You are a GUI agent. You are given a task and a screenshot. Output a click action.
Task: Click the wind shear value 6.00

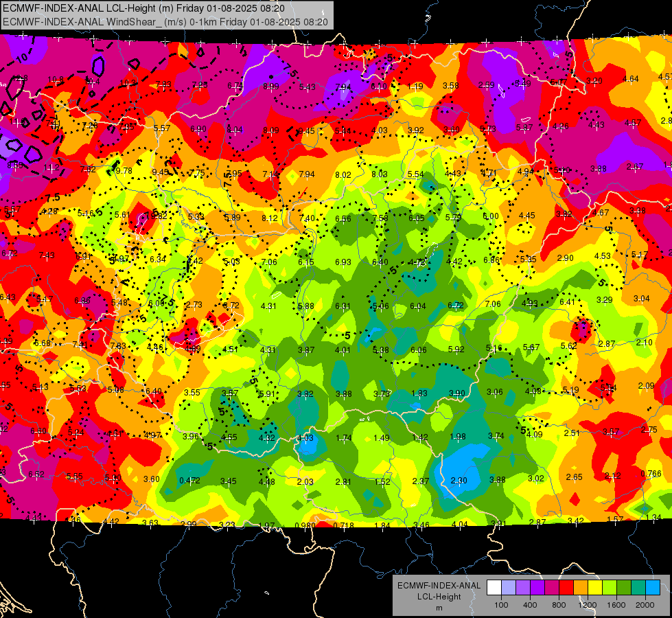[x=491, y=216]
